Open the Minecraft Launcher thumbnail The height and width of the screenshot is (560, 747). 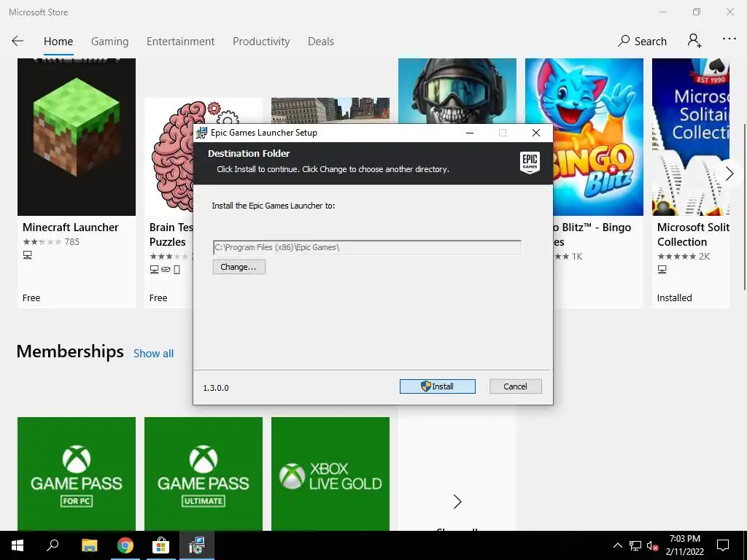click(76, 136)
